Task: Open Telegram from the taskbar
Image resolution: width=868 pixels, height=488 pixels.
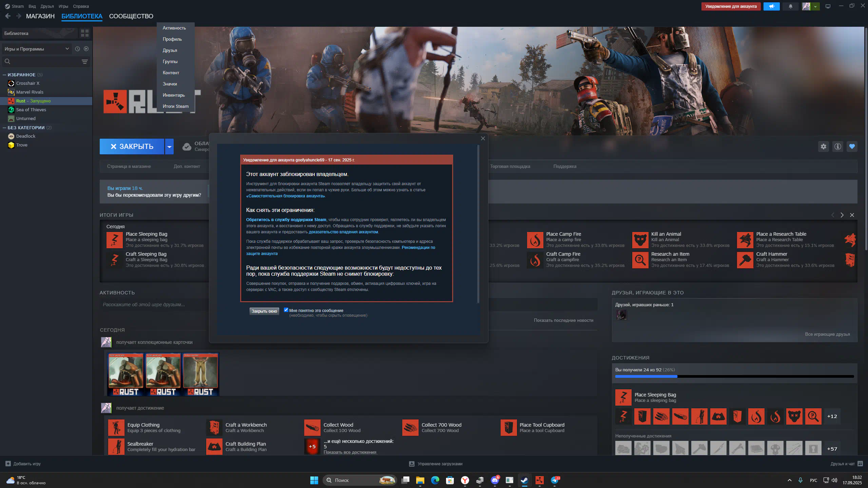Action: 555,480
